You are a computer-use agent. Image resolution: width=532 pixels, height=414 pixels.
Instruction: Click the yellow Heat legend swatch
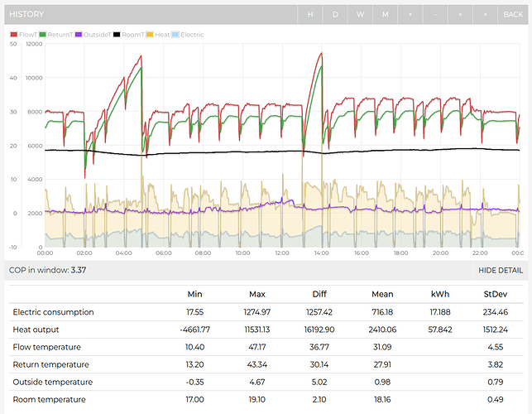150,35
